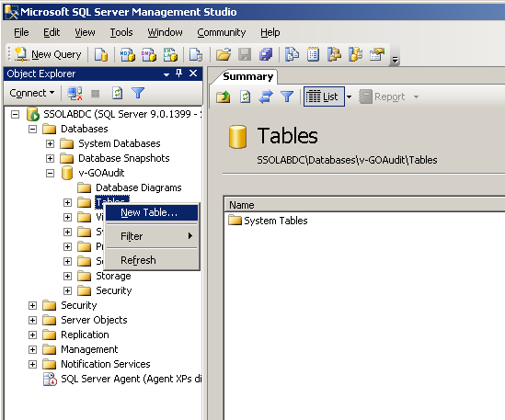Click the System Tables folder in Summary list
The image size is (505, 420).
268,221
